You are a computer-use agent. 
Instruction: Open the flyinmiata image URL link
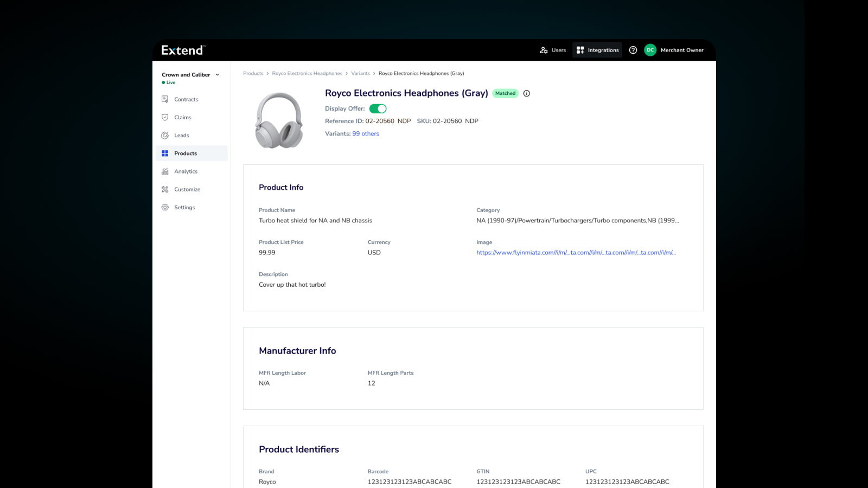click(x=576, y=253)
